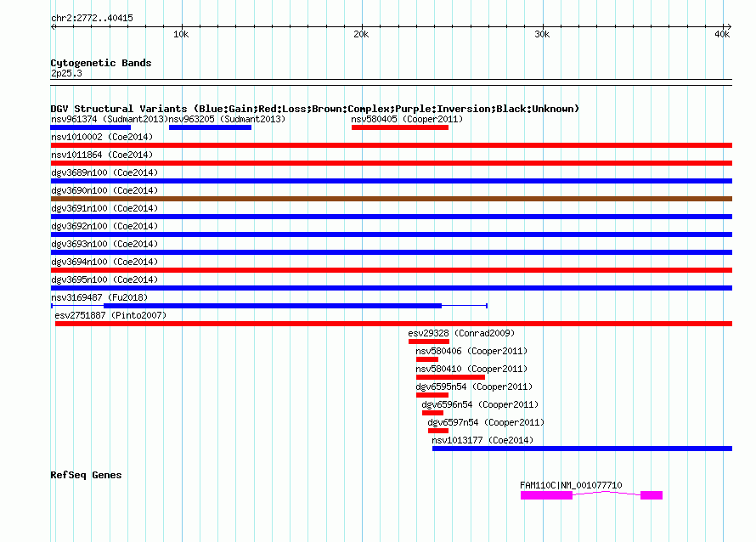Select the red dgv3694n100 loss bar
This screenshot has width=756, height=542.
click(392, 270)
